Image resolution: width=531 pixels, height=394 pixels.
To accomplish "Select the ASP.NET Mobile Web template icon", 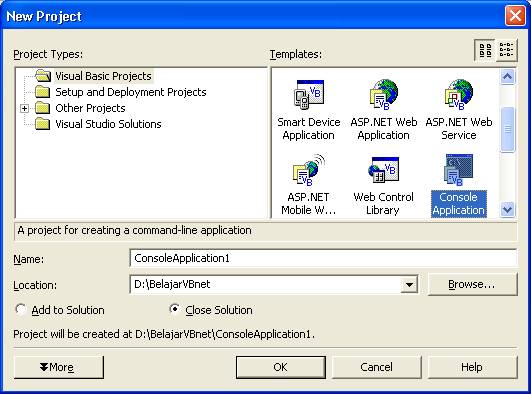I will tap(309, 170).
